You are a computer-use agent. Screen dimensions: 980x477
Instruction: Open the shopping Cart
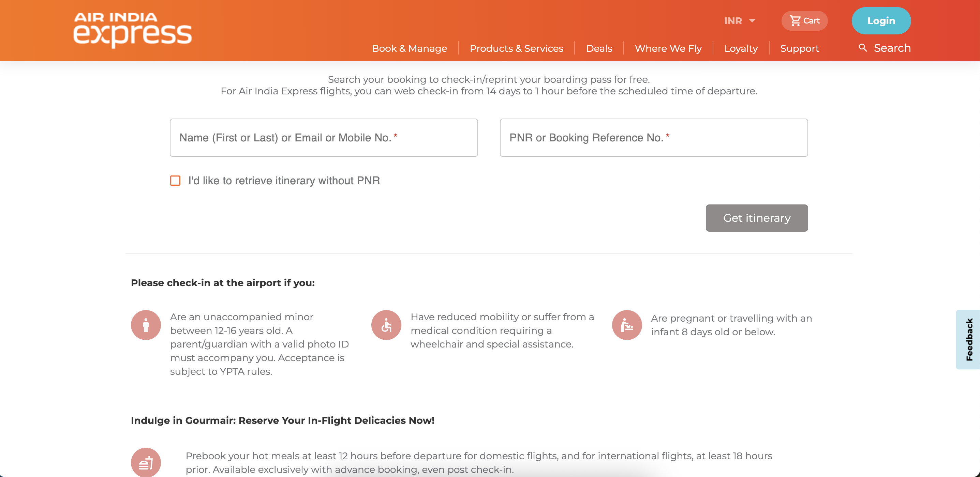[804, 21]
